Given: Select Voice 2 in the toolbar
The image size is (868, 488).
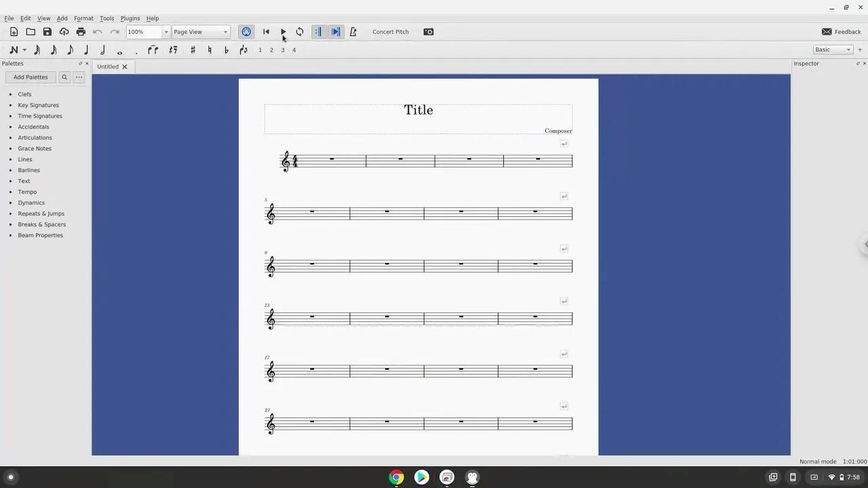Looking at the screenshot, I should [x=271, y=49].
